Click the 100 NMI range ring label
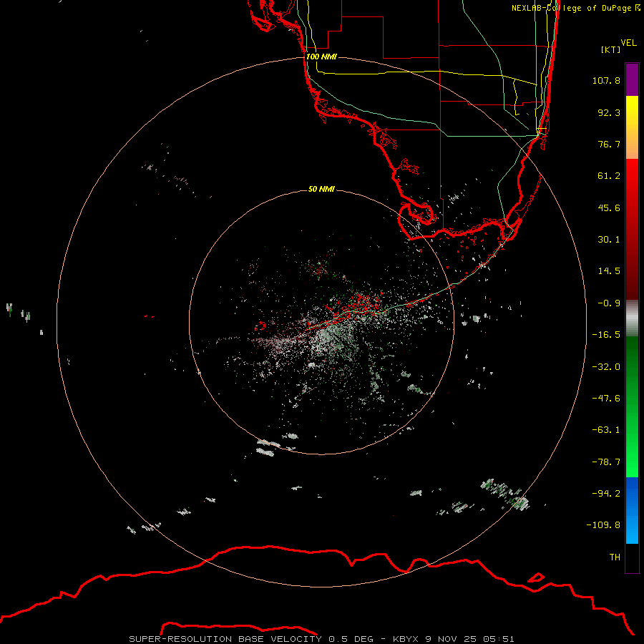The height and width of the screenshot is (644, 644). pos(321,57)
